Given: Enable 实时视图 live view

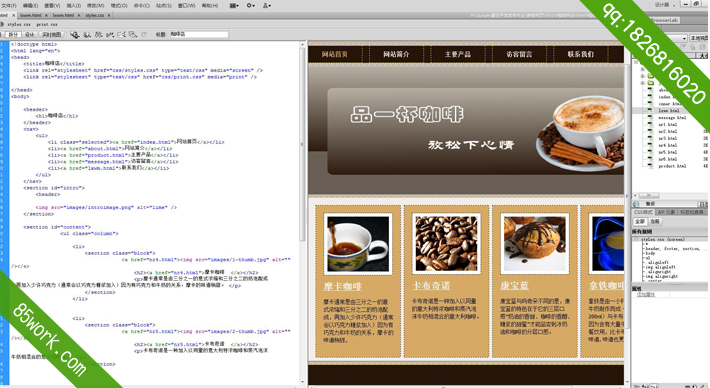Looking at the screenshot, I should coord(51,34).
